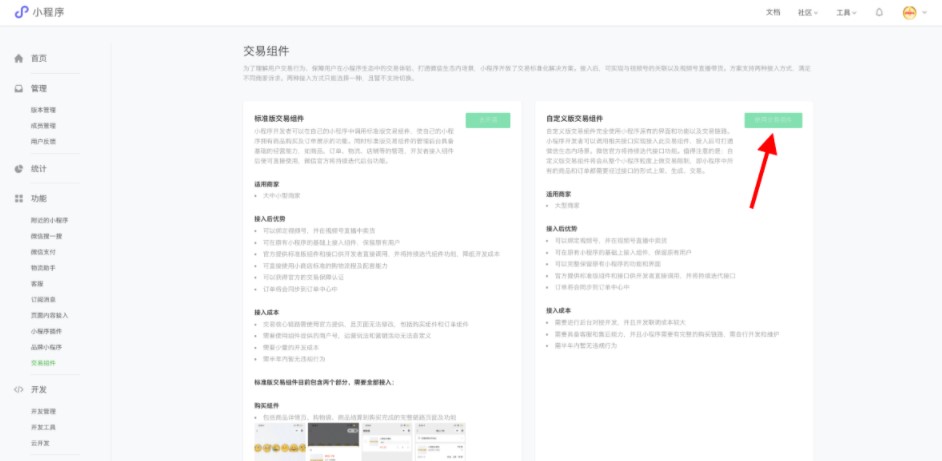Click the 小程序 logo icon
Viewport: 942px width, 461px height.
21,12
